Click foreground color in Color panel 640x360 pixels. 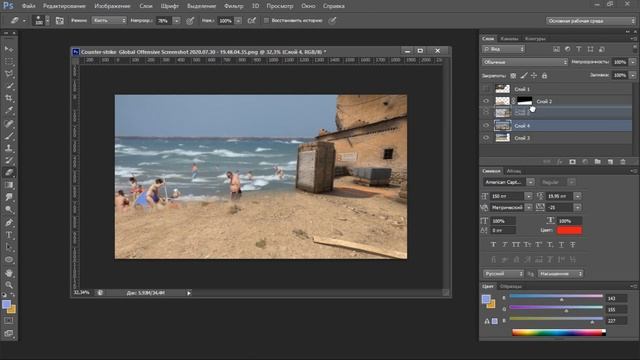click(486, 299)
